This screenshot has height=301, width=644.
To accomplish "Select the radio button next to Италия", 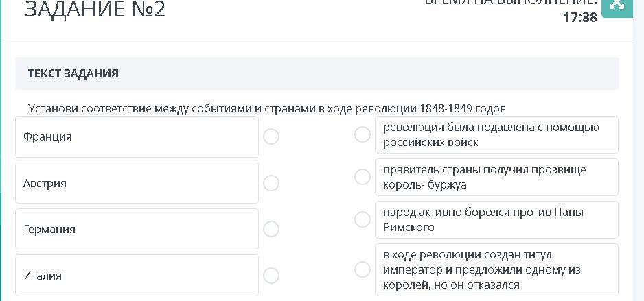I will coord(271,276).
